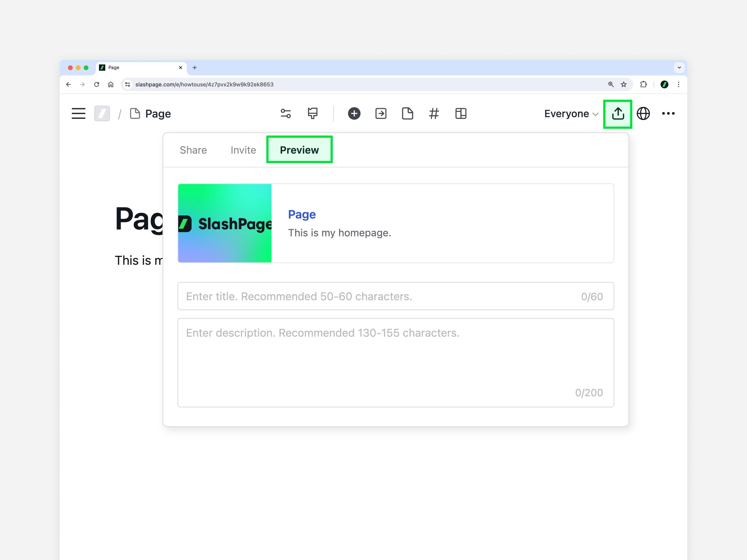This screenshot has width=747, height=560.
Task: Click the add block plus icon
Action: (354, 113)
